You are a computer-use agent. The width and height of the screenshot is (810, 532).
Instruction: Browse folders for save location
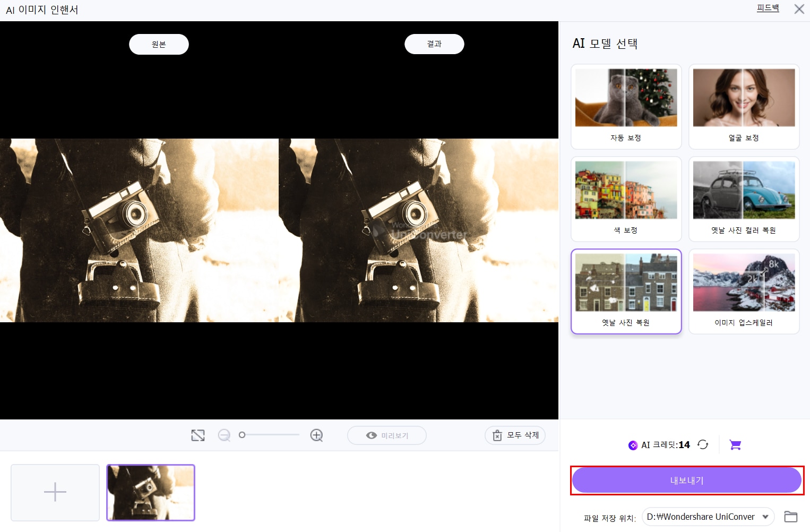point(791,516)
